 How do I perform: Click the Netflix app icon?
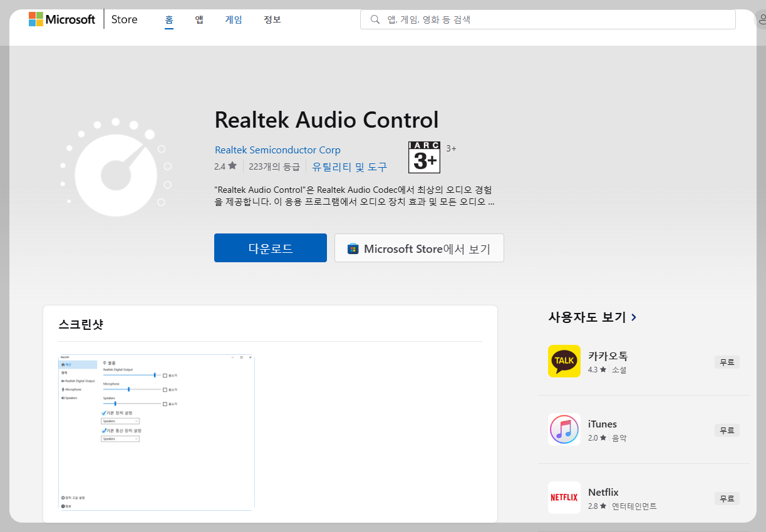[564, 498]
